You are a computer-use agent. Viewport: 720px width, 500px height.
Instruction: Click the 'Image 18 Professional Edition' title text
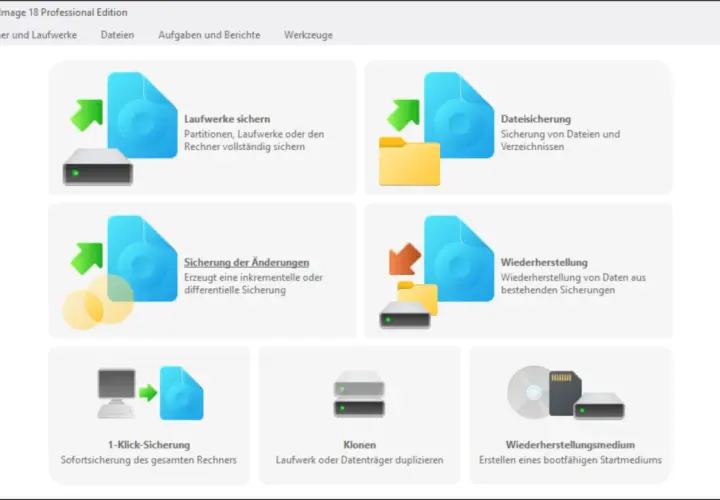(x=64, y=12)
